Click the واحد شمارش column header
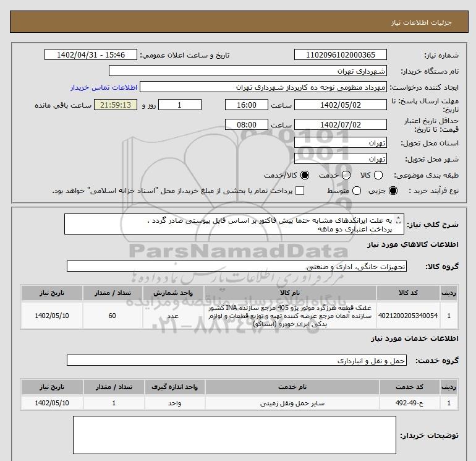 (x=173, y=293)
